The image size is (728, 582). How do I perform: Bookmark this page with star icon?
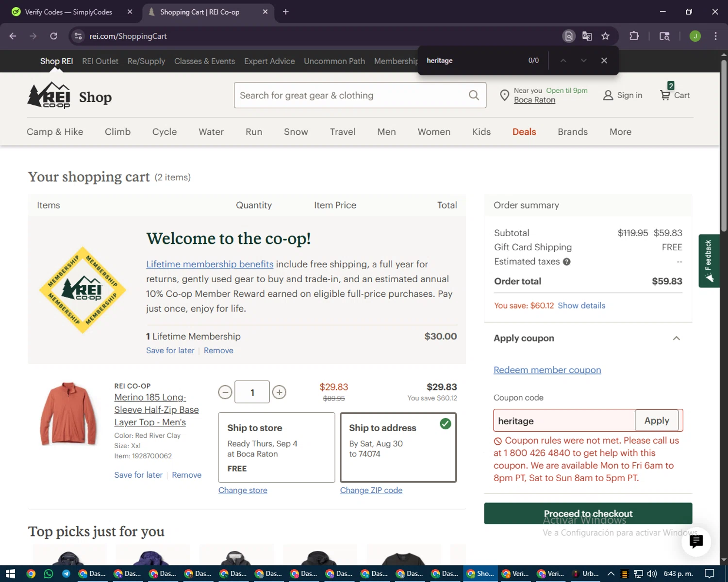tap(605, 36)
